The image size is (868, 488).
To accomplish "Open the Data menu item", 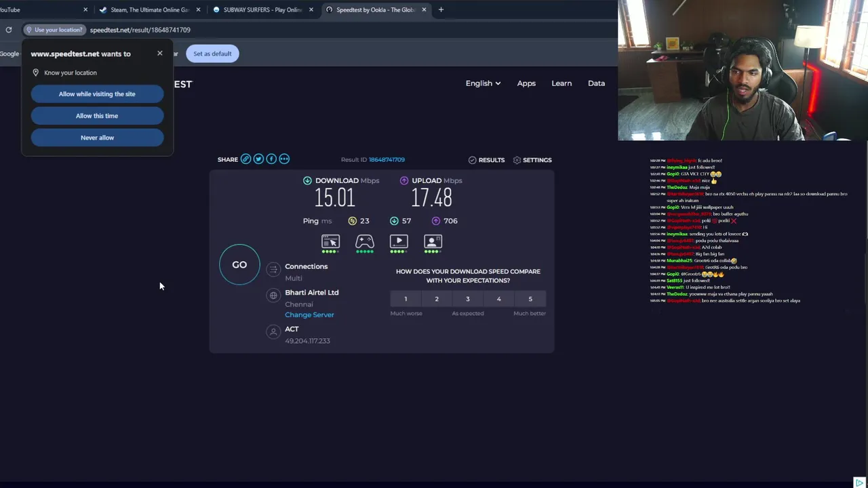I will pyautogui.click(x=596, y=83).
